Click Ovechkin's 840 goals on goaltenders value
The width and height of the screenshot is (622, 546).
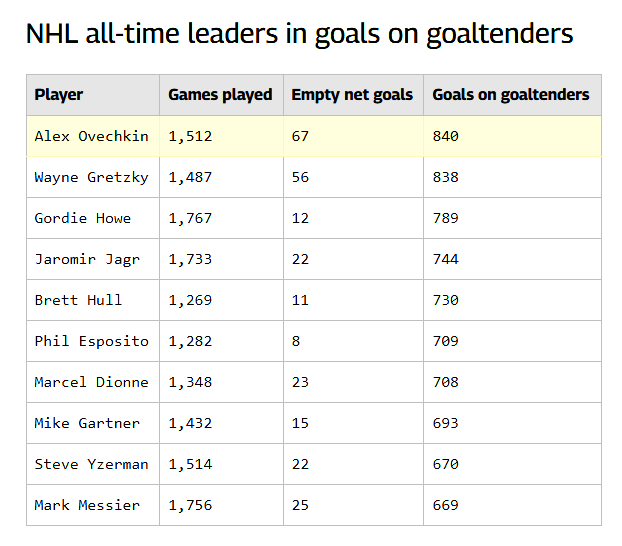coord(446,136)
